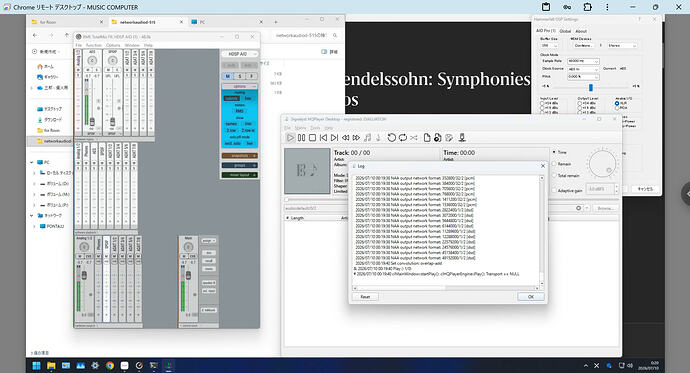Click the repeat loop icon in HQPlayer
690x373 pixels.
tap(403, 138)
